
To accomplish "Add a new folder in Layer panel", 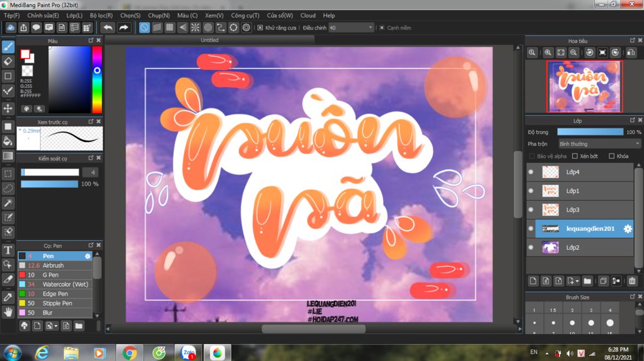I will pos(587,281).
